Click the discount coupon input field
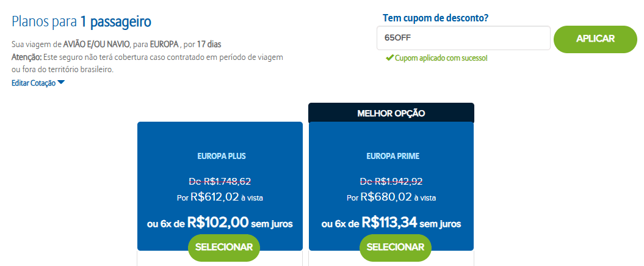Screen dimensions: 644x266 click(463, 38)
